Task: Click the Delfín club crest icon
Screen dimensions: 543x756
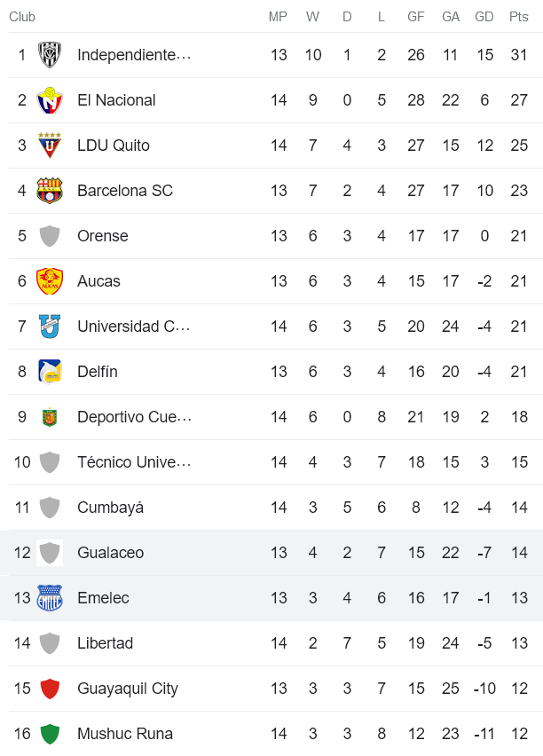Action: tap(50, 372)
